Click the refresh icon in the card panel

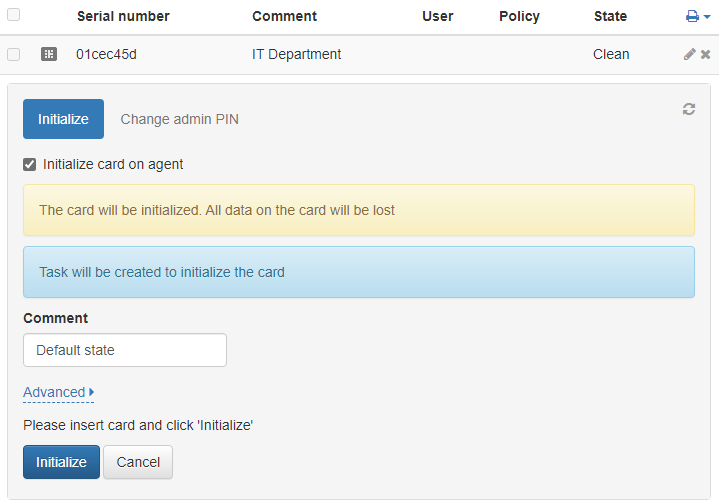click(689, 109)
